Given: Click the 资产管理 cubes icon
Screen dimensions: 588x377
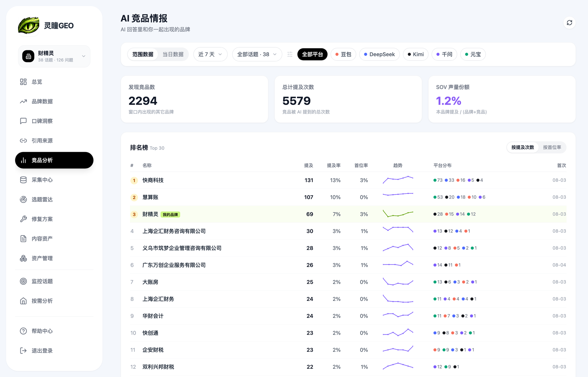Looking at the screenshot, I should pos(23,258).
